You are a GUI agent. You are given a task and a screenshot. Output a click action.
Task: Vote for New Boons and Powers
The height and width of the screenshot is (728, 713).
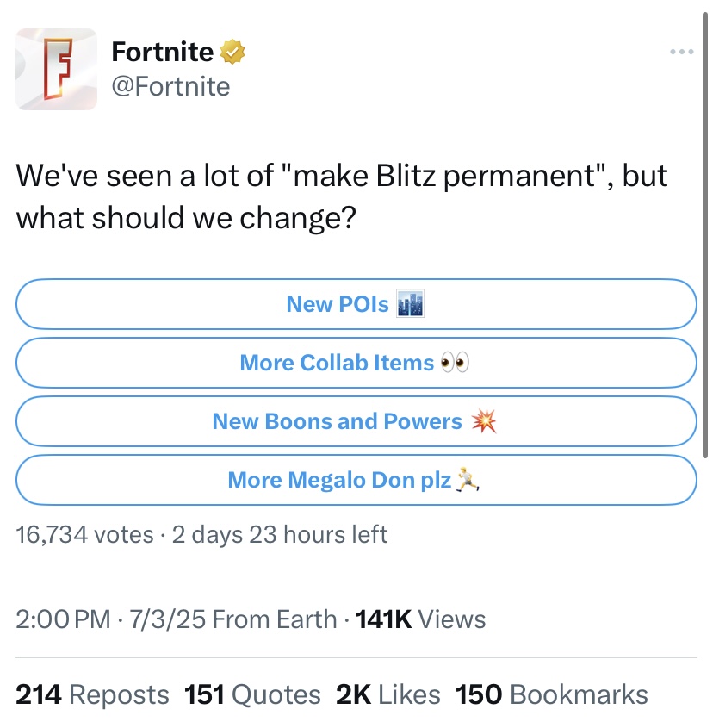pyautogui.click(x=356, y=421)
